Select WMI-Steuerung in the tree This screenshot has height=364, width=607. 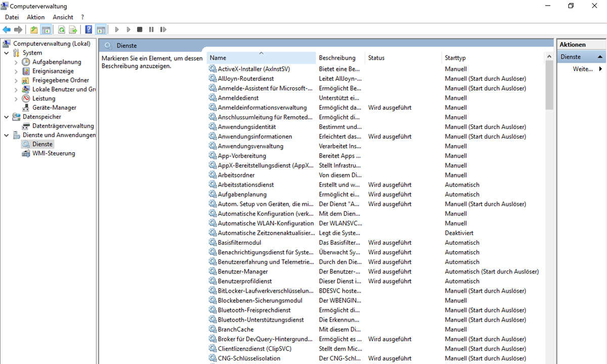pos(54,153)
